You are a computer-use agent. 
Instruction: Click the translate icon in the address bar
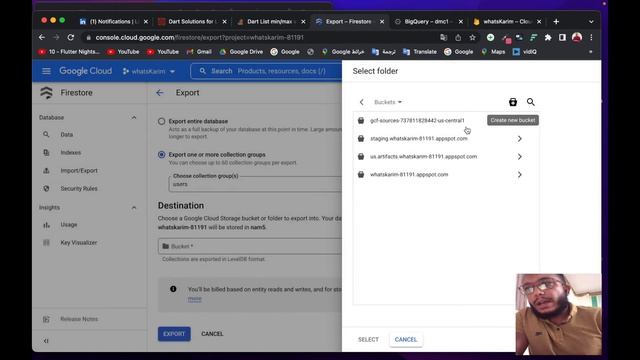(444, 38)
